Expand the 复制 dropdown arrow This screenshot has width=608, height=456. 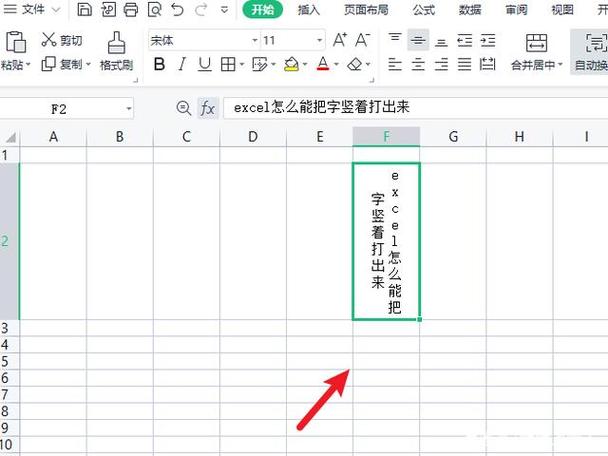[88, 64]
